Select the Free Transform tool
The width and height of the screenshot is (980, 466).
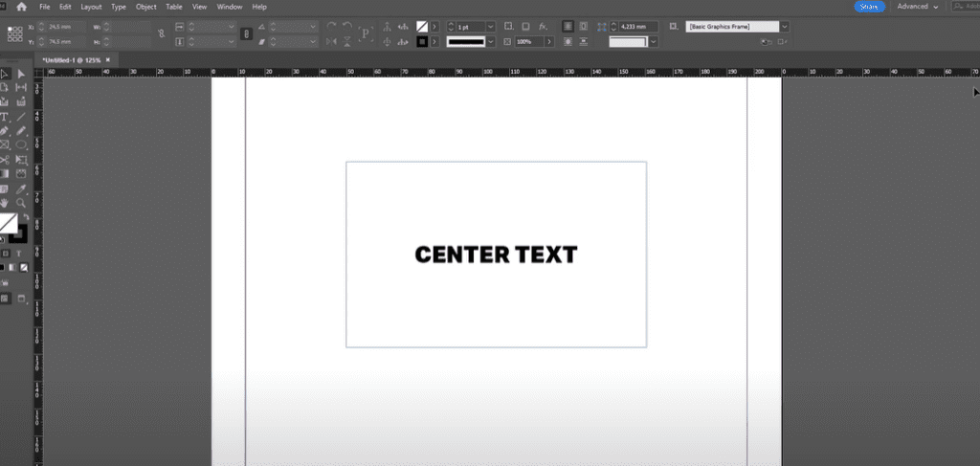[21, 160]
